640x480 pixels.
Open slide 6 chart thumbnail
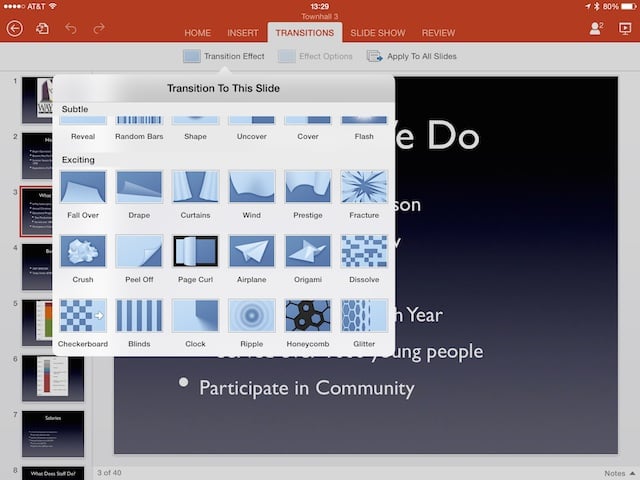53,378
